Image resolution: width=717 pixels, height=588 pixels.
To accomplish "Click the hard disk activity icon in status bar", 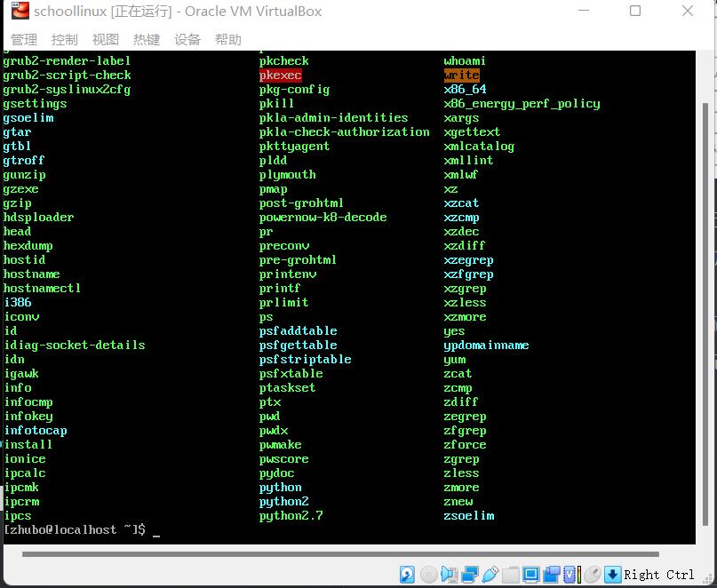I will point(407,575).
